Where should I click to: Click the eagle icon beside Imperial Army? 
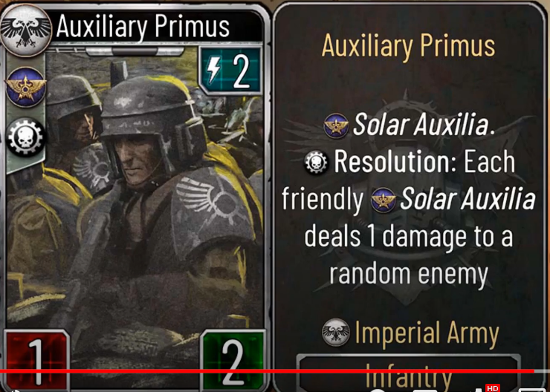(x=336, y=332)
